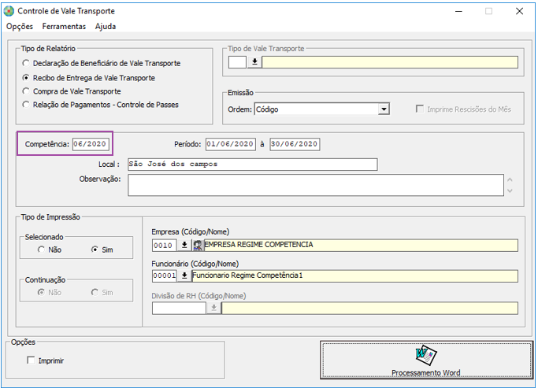The image size is (538, 392).
Task: Click the Funcionário code field 00001
Action: 165,276
